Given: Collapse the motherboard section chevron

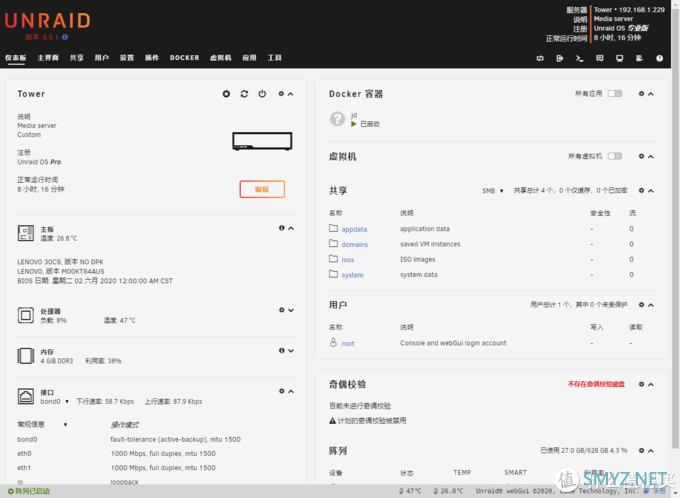Looking at the screenshot, I should [x=291, y=228].
